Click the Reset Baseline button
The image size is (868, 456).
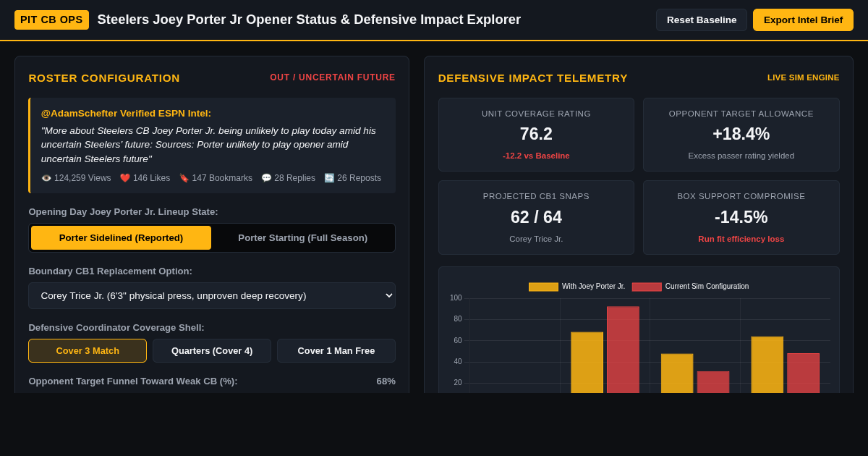702,20
